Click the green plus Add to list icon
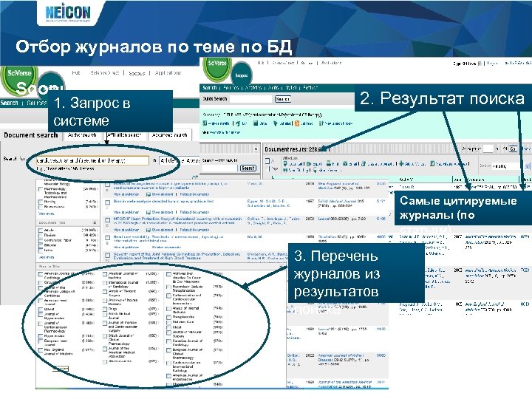The height and width of the screenshot is (399, 532). (x=401, y=163)
